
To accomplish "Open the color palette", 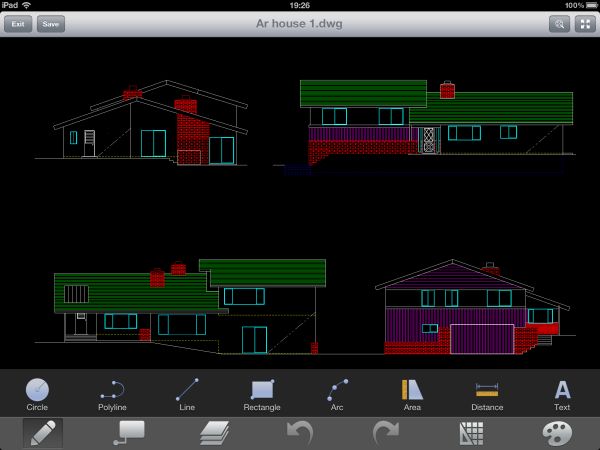I will point(557,433).
